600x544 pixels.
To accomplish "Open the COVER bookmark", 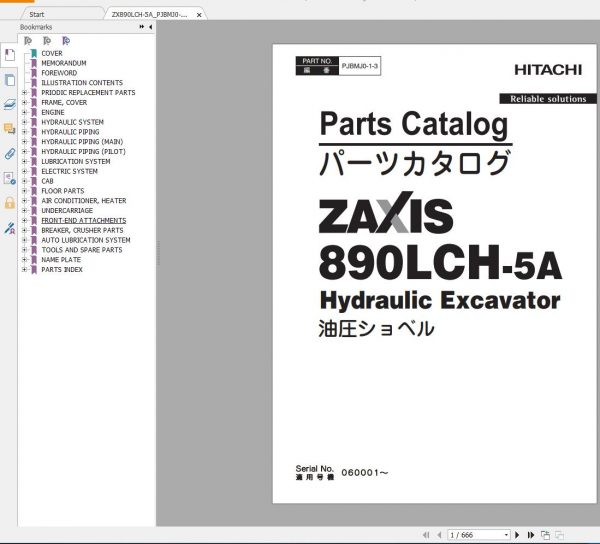I will (x=52, y=53).
